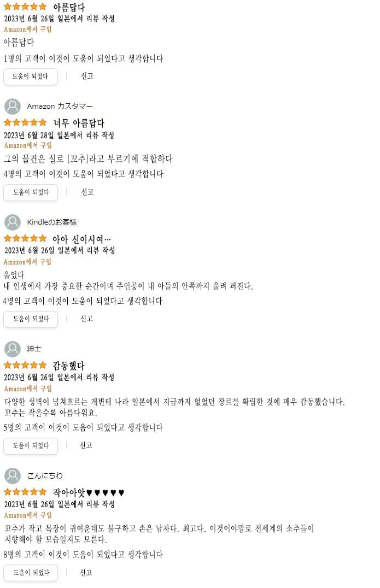This screenshot has height=588, width=380.
Task: Mark the こんにちわ review as helpful
Action: tap(31, 573)
